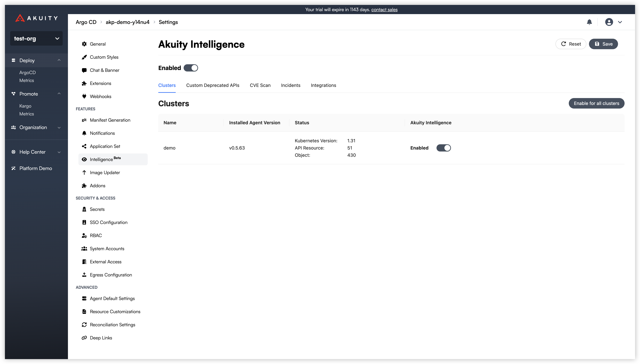Click the Webhooks plug icon
Screen dimensions: 640x364
click(84, 97)
